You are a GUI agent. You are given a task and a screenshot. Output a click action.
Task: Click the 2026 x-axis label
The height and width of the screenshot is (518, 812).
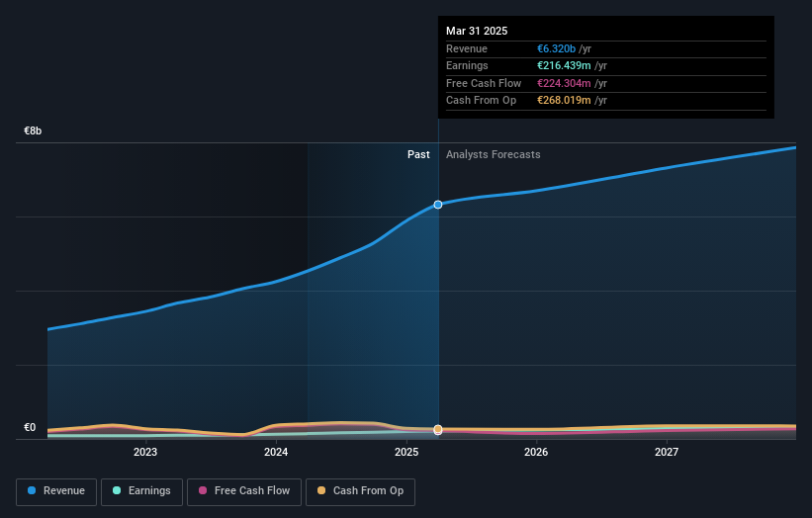(x=536, y=453)
